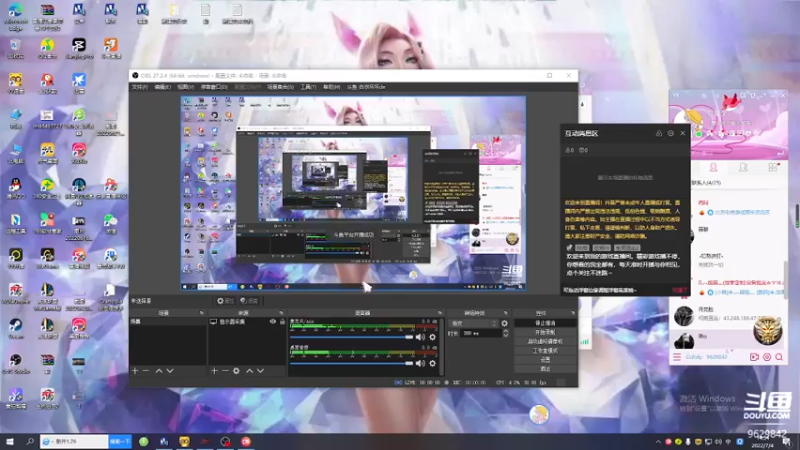Open Sources dock popout menu icon

pyautogui.click(x=281, y=313)
